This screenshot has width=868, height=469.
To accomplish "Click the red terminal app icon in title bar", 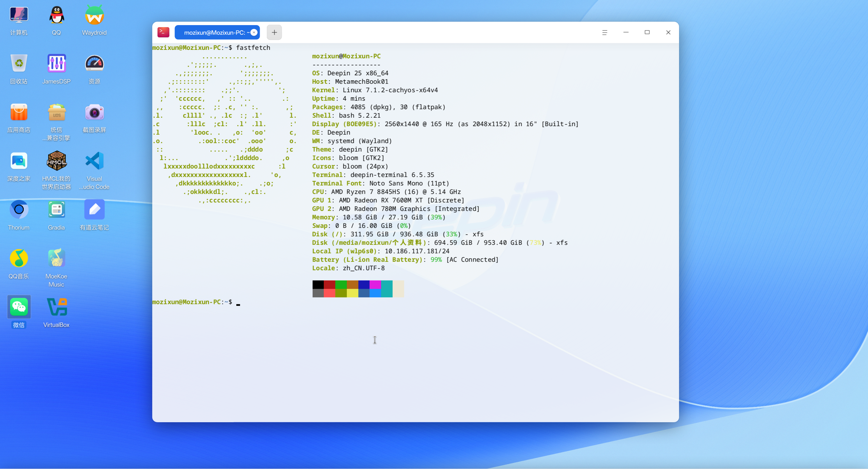I will 163,32.
